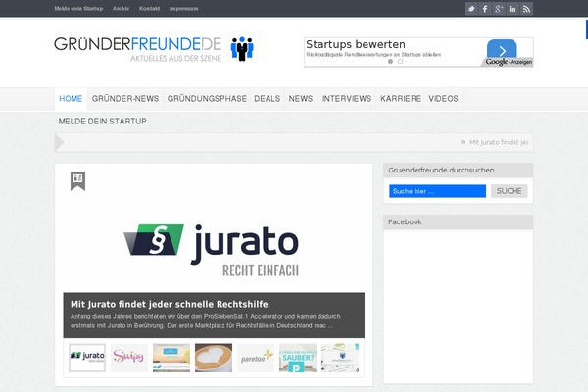
Task: Click the SUCHE button
Action: [x=509, y=191]
